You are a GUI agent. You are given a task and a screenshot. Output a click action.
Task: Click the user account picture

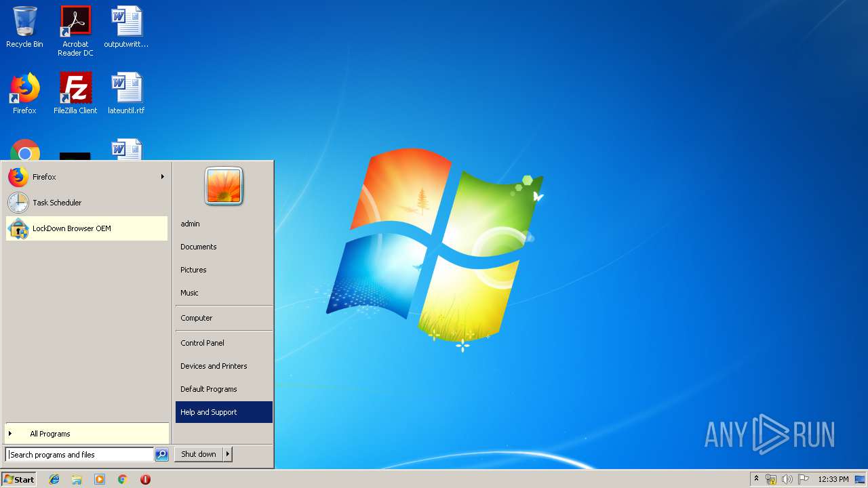coord(224,186)
